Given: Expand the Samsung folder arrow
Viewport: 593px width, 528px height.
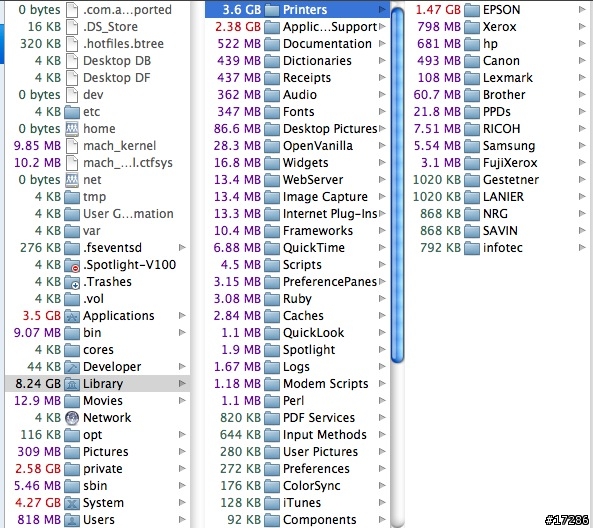Looking at the screenshot, I should [582, 146].
